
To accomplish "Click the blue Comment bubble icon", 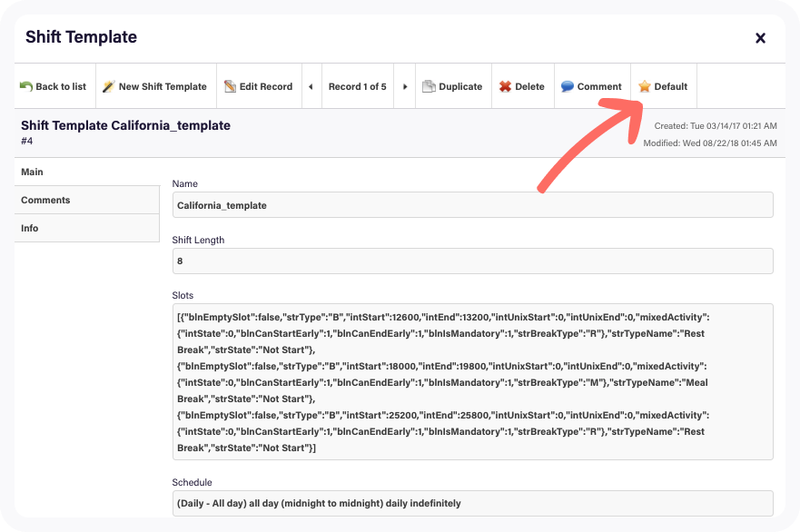I will coord(568,87).
